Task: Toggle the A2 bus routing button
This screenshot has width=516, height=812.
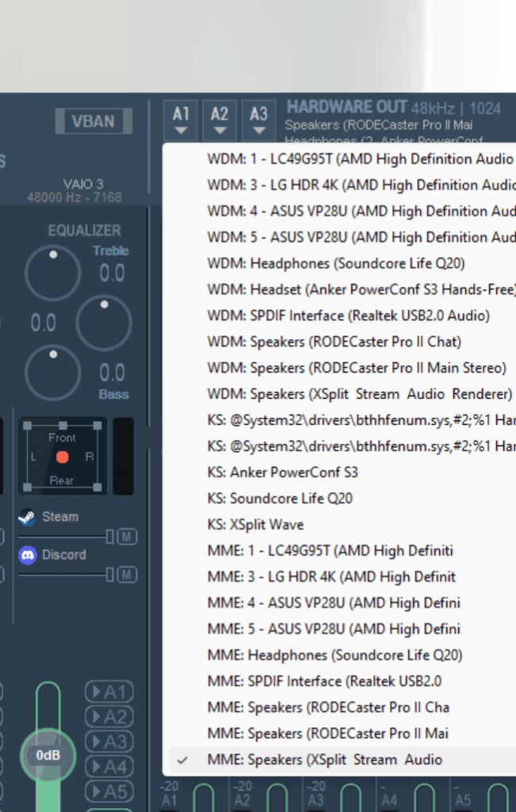Action: pos(109,717)
